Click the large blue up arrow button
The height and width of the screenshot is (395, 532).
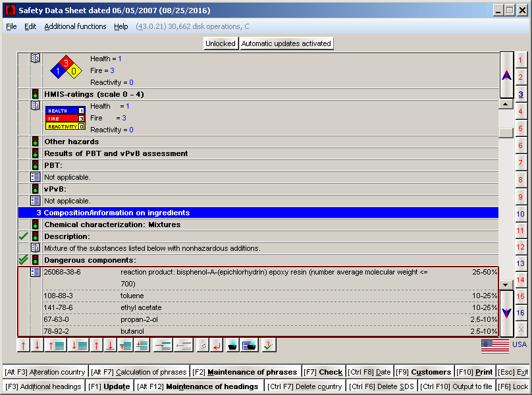[x=506, y=75]
